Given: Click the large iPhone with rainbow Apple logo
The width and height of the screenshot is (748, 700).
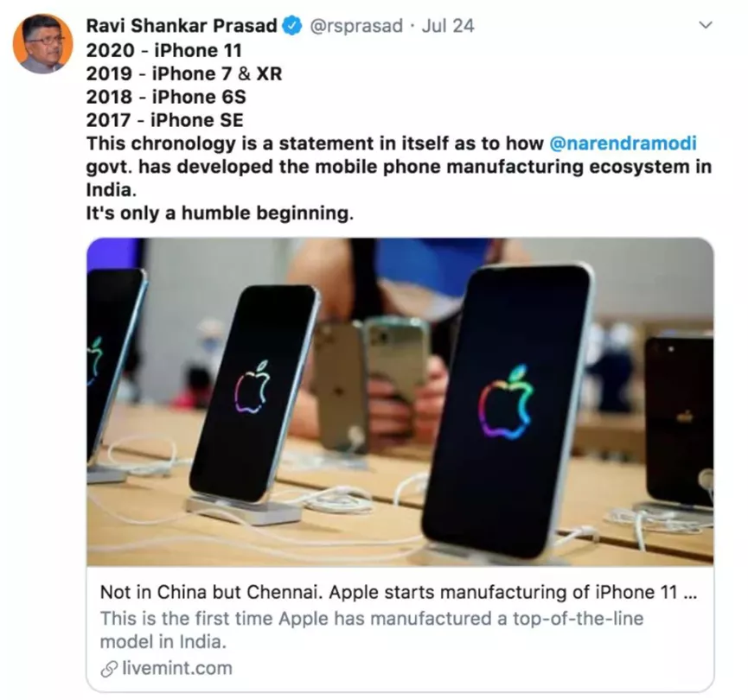Looking at the screenshot, I should coord(508,410).
